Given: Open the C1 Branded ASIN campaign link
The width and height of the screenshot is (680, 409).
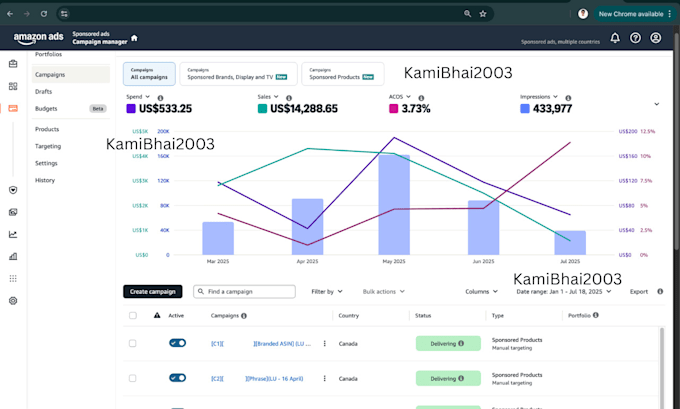Looking at the screenshot, I should 261,344.
